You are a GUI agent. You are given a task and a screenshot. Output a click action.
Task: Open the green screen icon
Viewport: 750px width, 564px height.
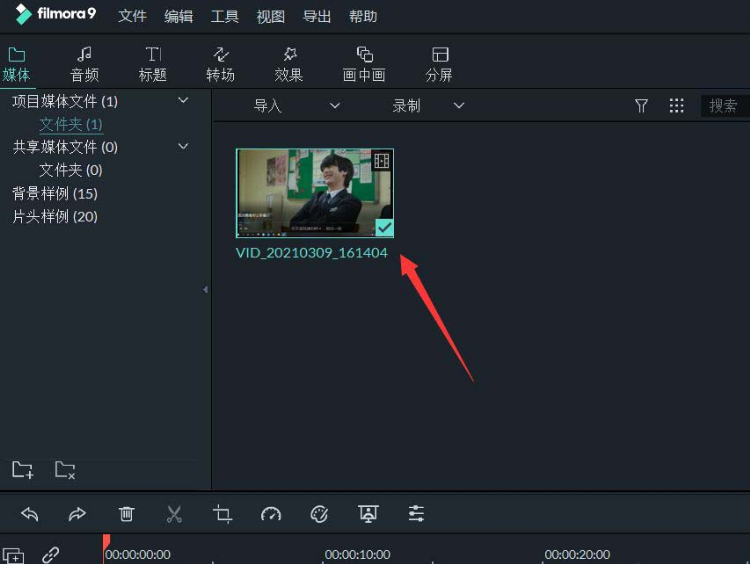368,514
